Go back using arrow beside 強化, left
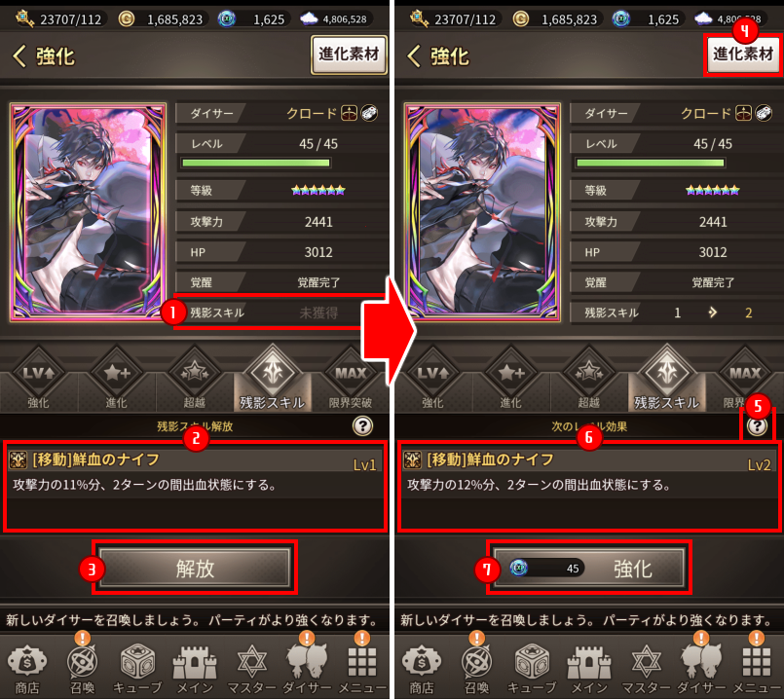The width and height of the screenshot is (784, 699). click(19, 55)
